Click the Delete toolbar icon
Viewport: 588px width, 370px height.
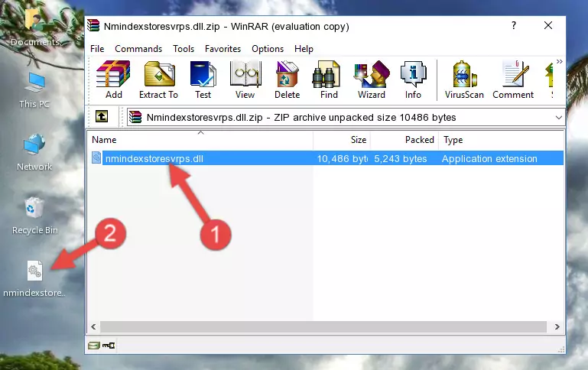point(287,80)
